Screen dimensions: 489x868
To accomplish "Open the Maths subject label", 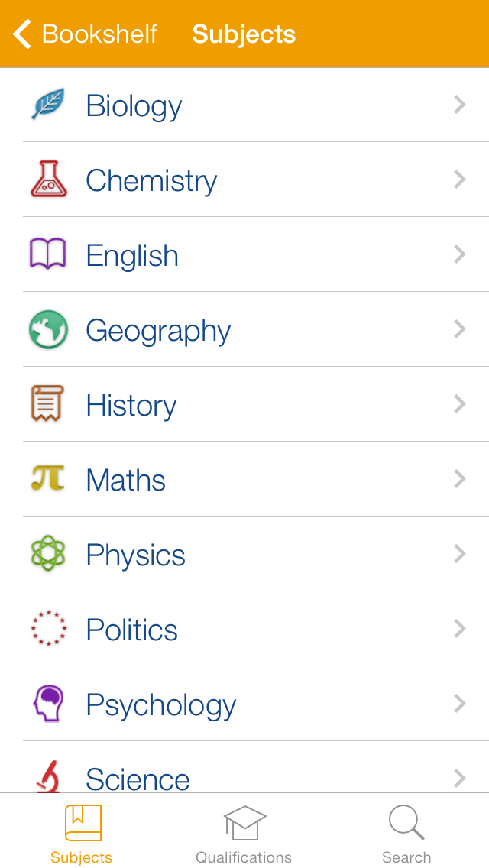I will click(x=125, y=480).
